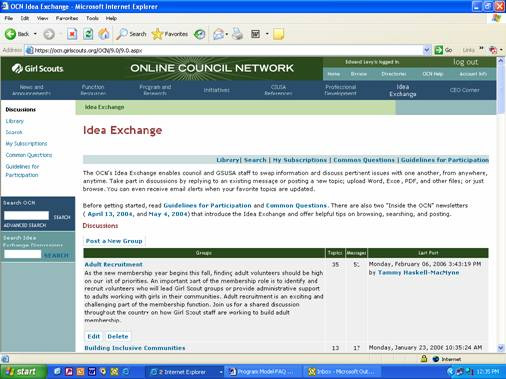Open the Outlook quick launch icon

tap(114, 371)
